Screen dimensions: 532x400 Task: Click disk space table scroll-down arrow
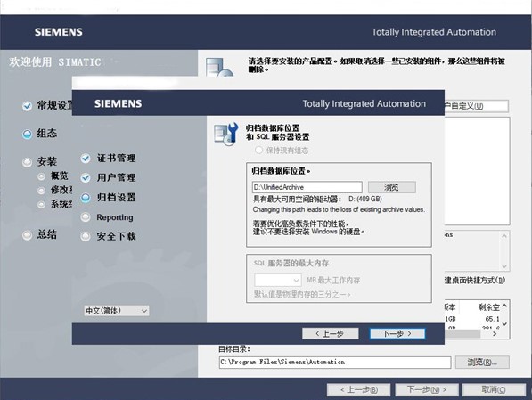(x=504, y=323)
